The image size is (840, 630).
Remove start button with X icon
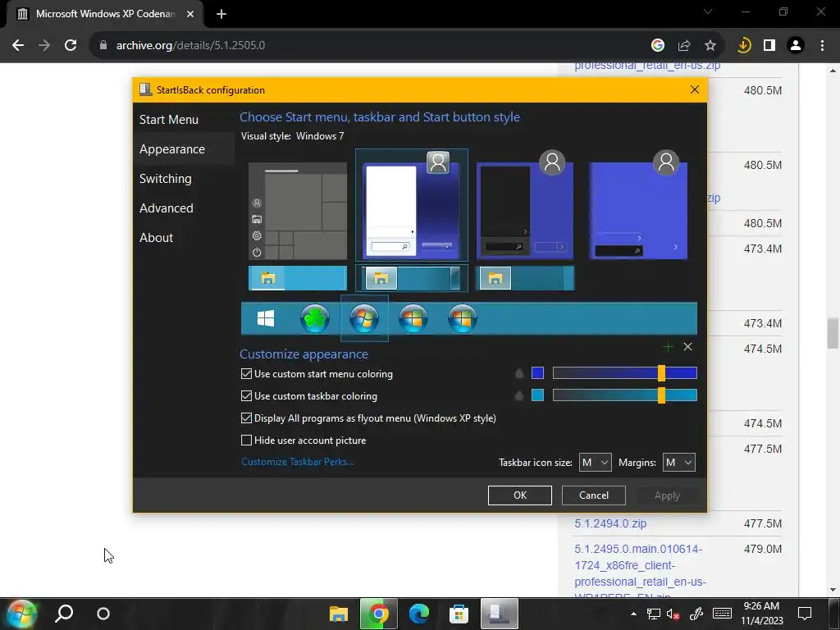point(688,347)
